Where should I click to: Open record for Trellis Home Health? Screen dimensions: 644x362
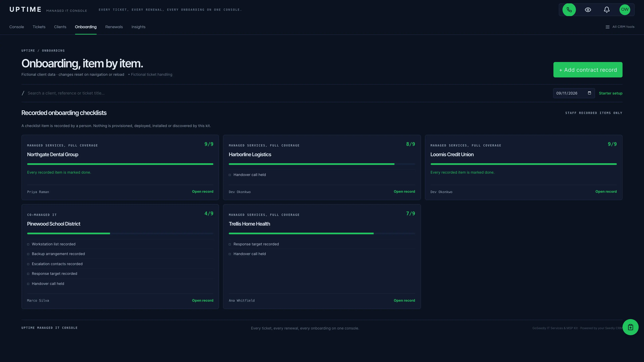tap(404, 300)
